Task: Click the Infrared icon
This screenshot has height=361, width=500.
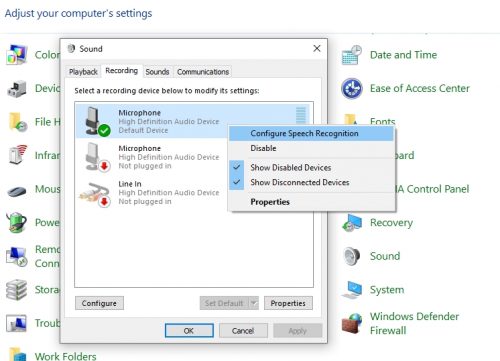Action: tap(18, 155)
